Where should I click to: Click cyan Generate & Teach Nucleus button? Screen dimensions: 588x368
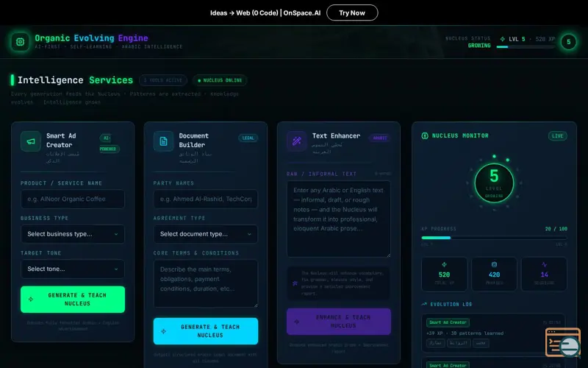tap(206, 330)
